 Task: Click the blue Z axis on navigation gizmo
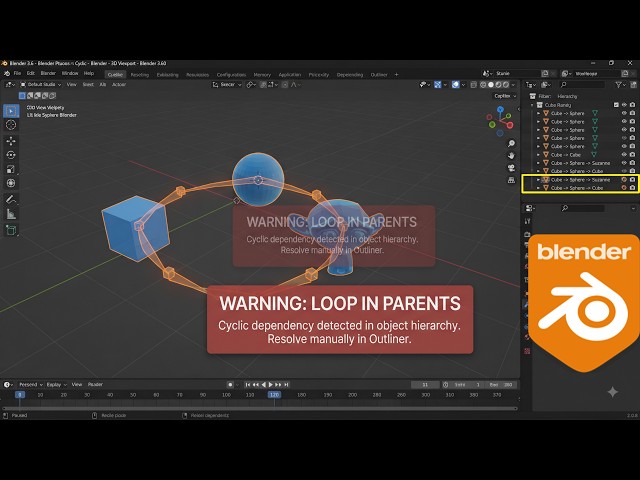click(500, 109)
